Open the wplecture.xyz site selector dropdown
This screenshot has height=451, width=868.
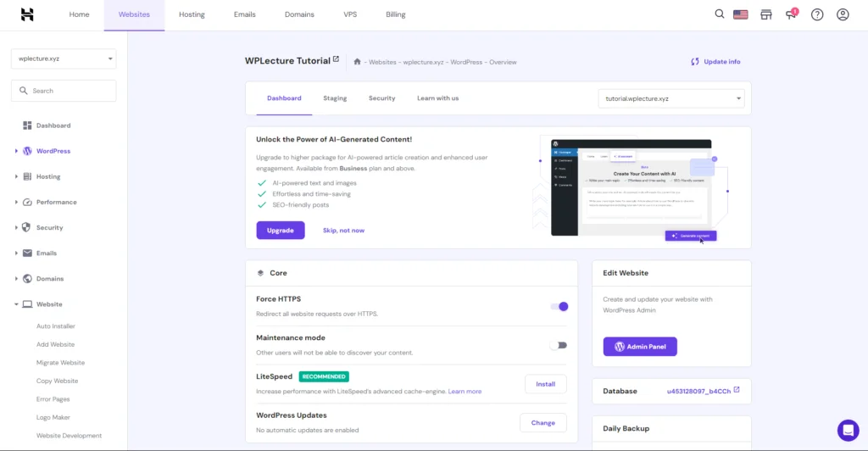(64, 58)
